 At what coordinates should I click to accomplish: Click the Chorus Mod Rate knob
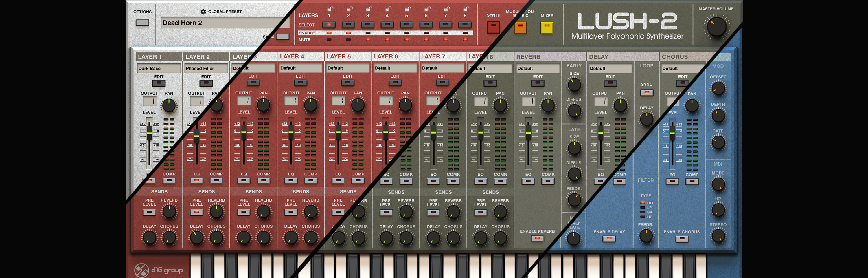(718, 142)
